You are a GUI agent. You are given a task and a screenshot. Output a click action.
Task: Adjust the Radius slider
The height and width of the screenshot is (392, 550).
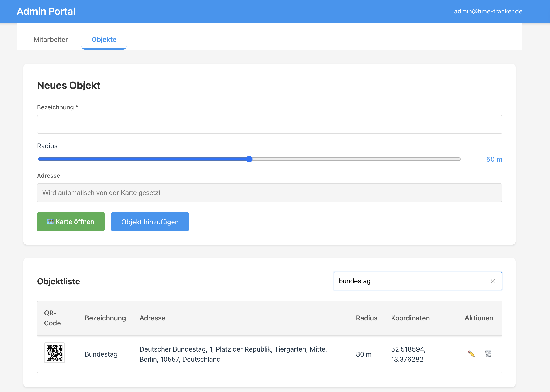[x=250, y=159]
